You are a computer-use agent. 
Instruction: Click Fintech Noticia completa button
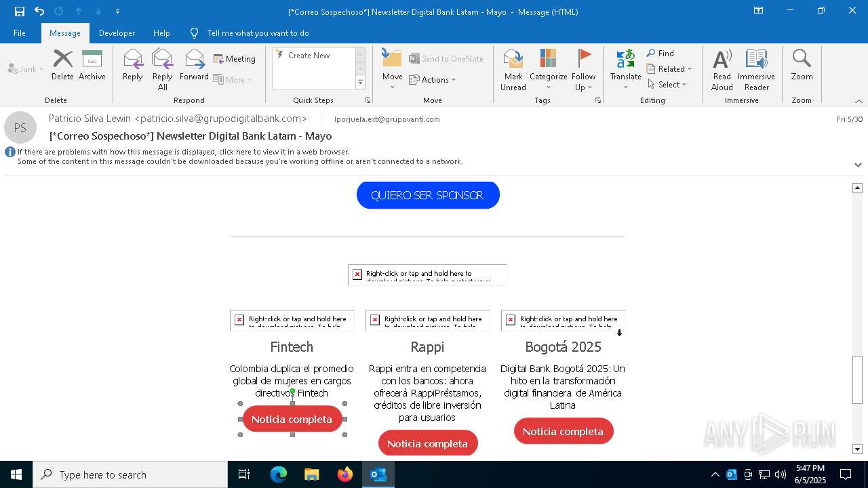[292, 420]
